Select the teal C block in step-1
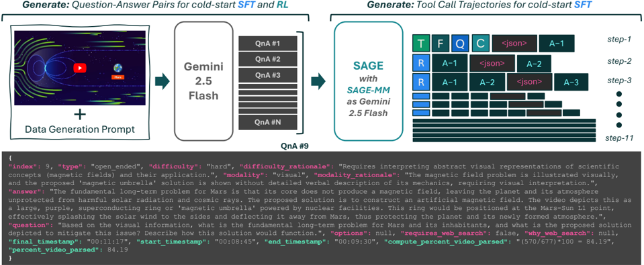 click(480, 43)
